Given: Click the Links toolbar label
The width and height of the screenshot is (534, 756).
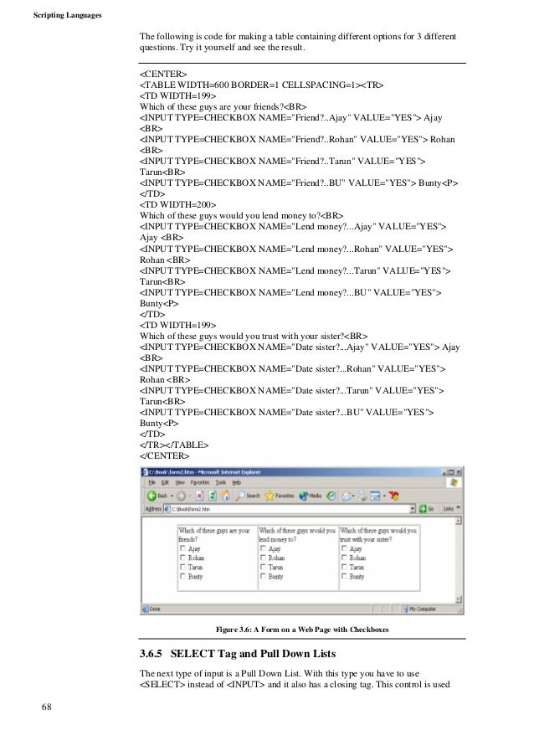Looking at the screenshot, I should 449,509.
